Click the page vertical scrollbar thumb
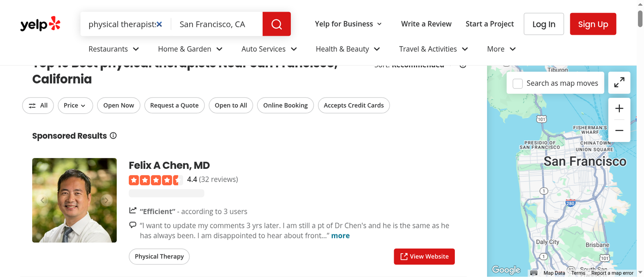This screenshot has height=277, width=644. click(x=640, y=18)
